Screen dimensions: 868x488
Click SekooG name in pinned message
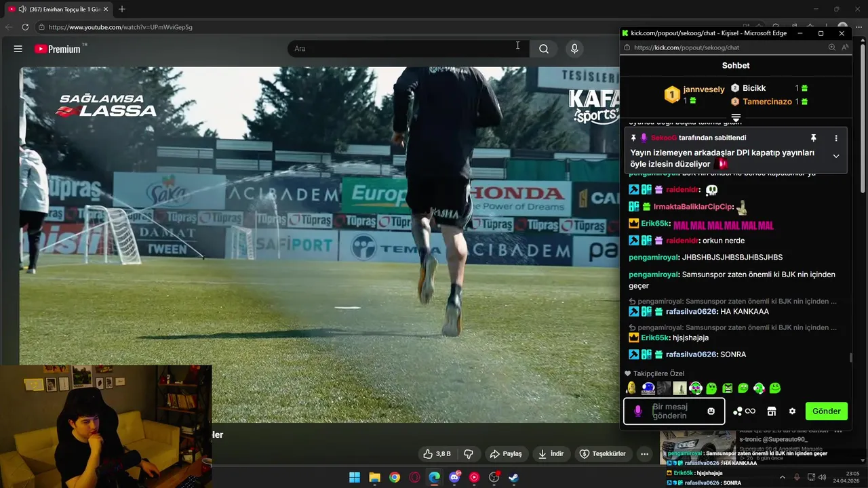click(664, 138)
